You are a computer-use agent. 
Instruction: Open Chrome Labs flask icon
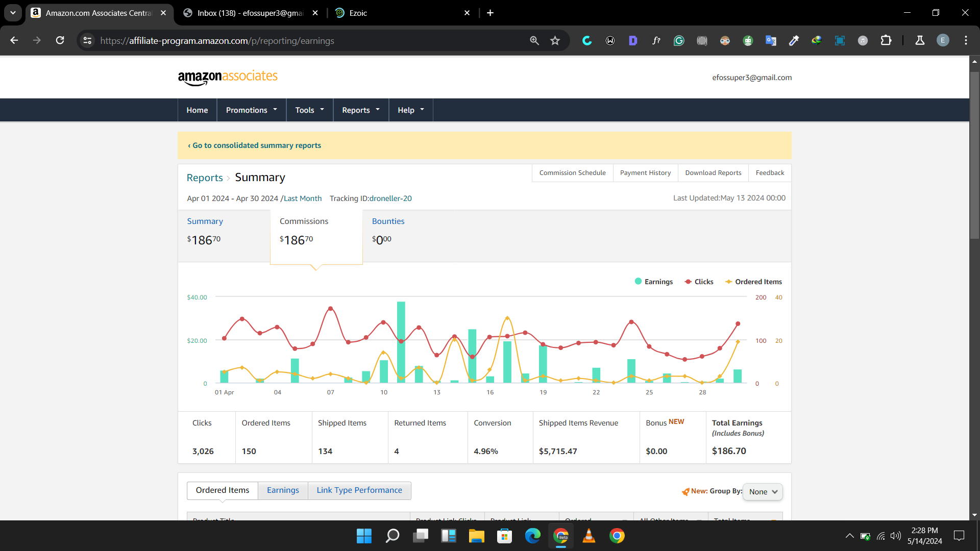point(920,40)
